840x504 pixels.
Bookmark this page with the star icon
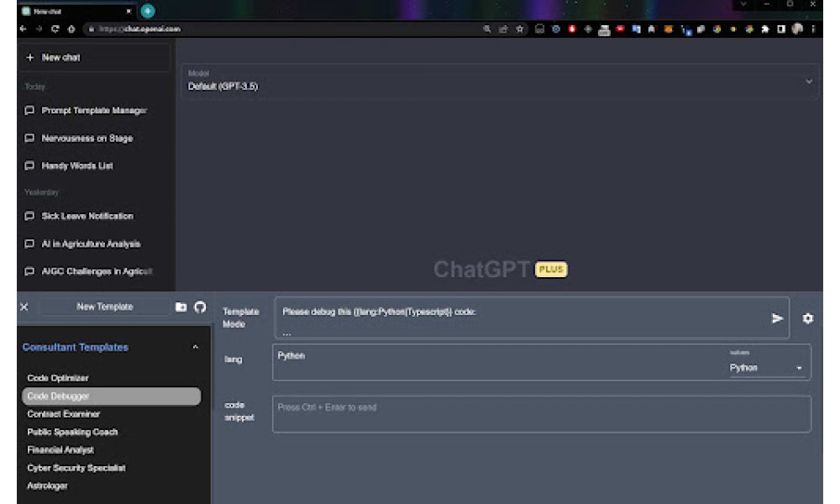[x=520, y=29]
